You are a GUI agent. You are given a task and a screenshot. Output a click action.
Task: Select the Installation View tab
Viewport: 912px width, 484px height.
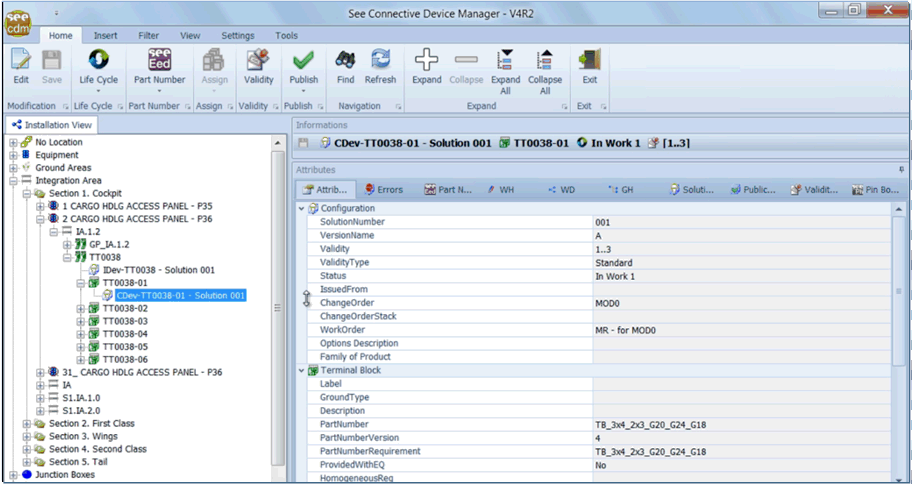51,124
